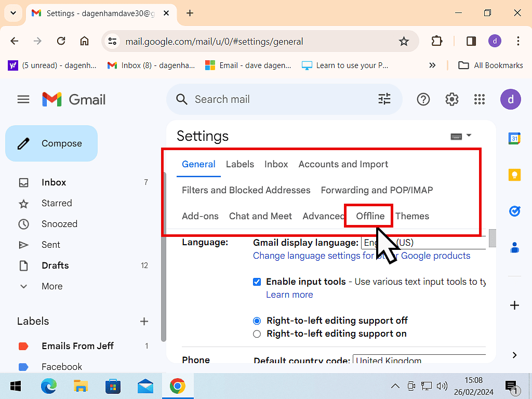
Task: Select Right-to-left editing support on
Action: pos(257,334)
